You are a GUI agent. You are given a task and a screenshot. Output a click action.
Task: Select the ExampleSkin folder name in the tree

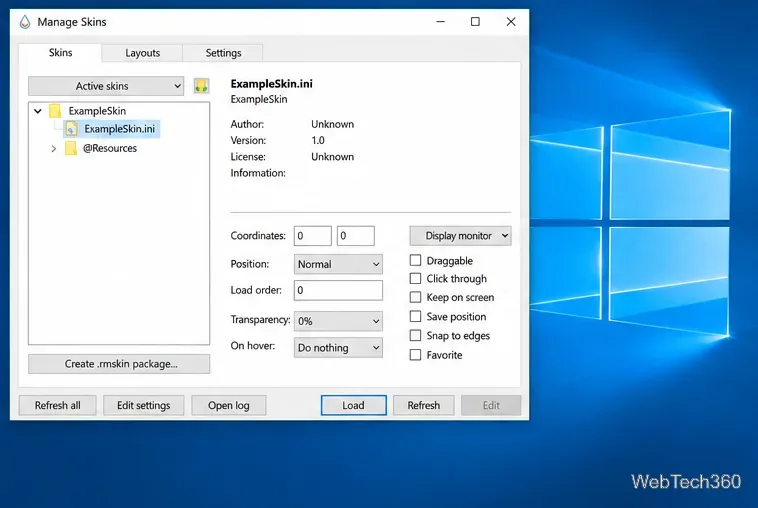tap(97, 111)
